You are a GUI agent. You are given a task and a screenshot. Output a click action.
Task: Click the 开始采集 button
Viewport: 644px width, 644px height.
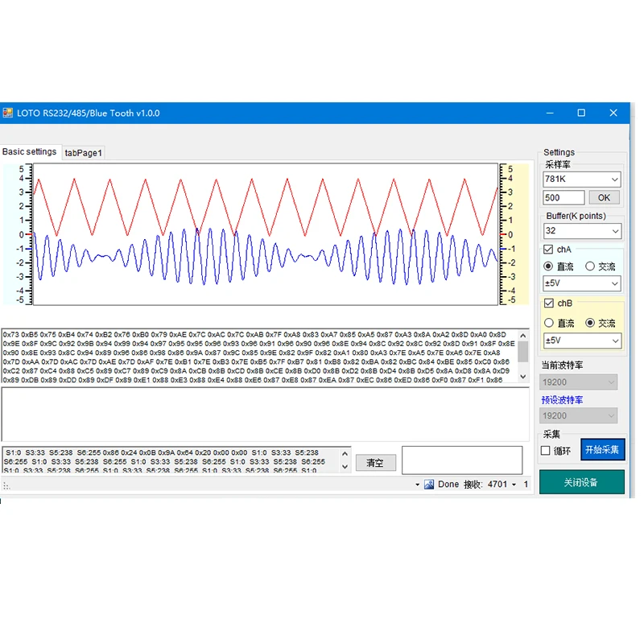602,450
